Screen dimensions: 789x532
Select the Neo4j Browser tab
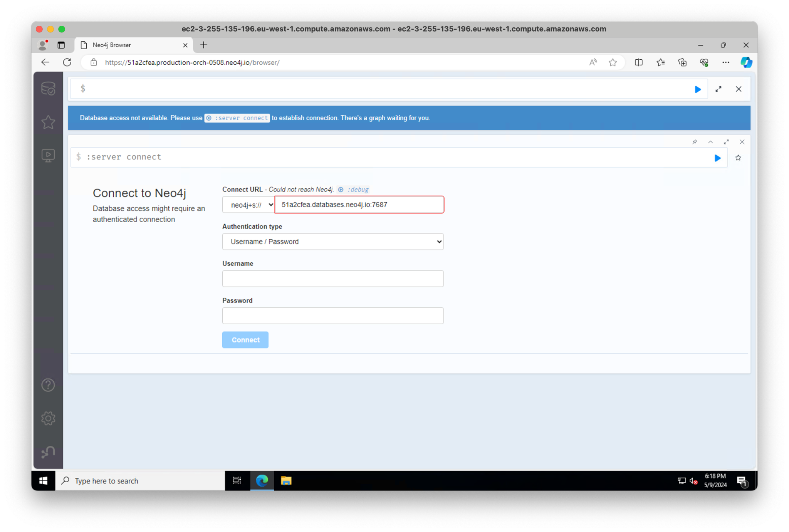[x=133, y=45]
